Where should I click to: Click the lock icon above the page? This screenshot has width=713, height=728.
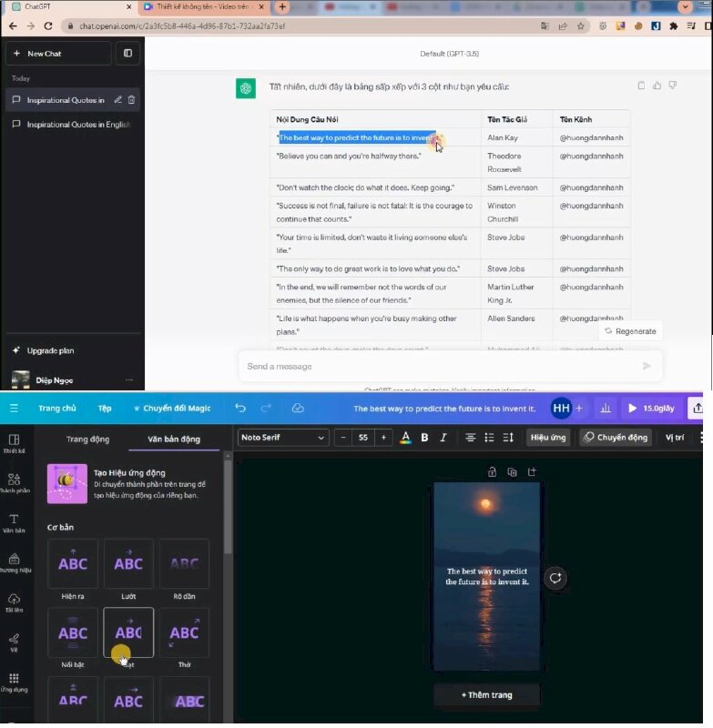click(492, 471)
